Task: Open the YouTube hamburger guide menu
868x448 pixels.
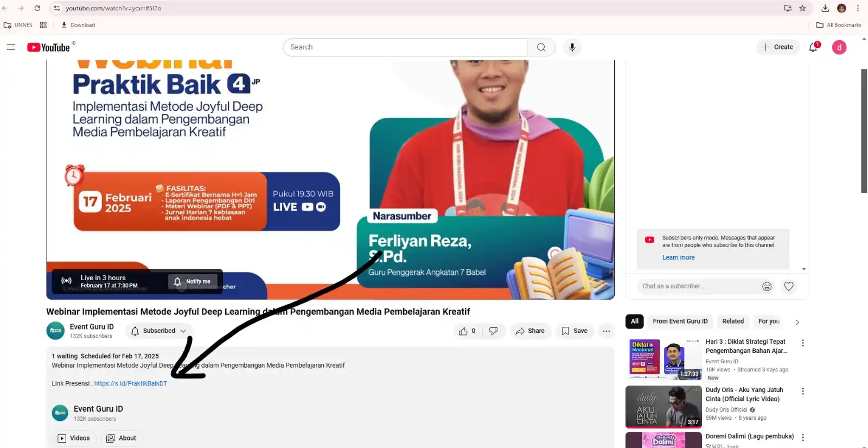Action: click(11, 47)
